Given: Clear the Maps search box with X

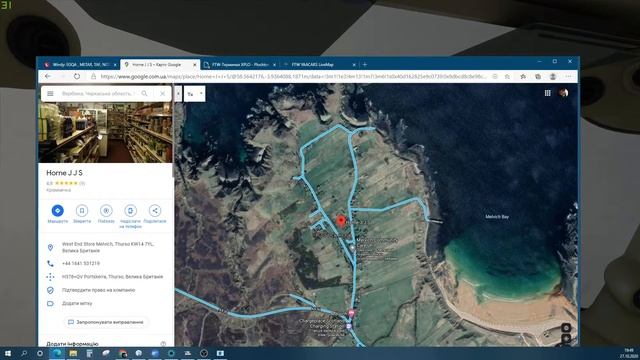Looking at the screenshot, I should (x=162, y=93).
